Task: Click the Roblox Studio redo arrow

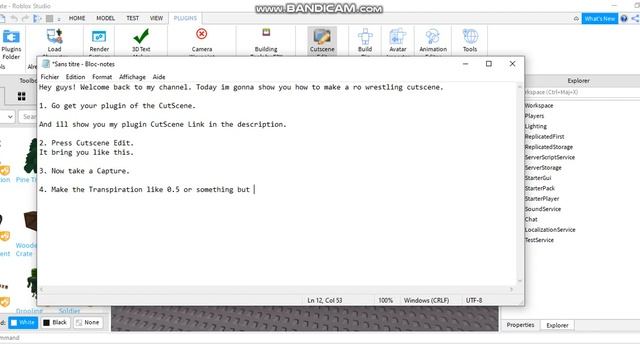Action: (x=25, y=18)
